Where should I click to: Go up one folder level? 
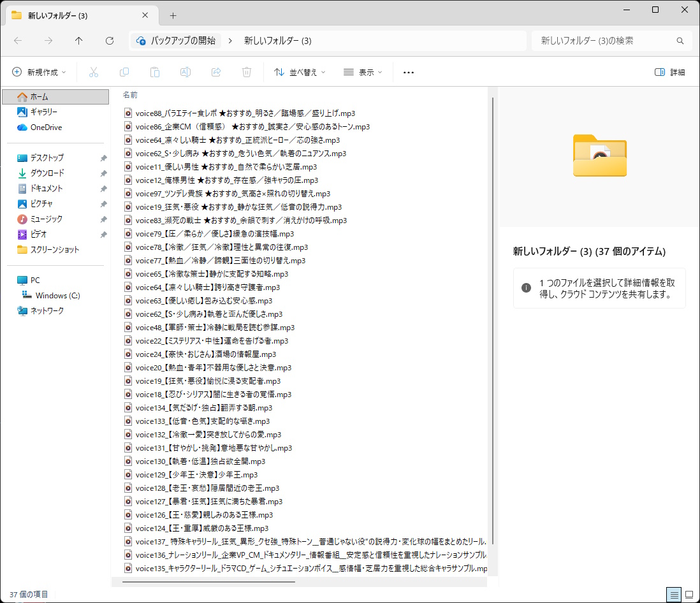click(79, 41)
